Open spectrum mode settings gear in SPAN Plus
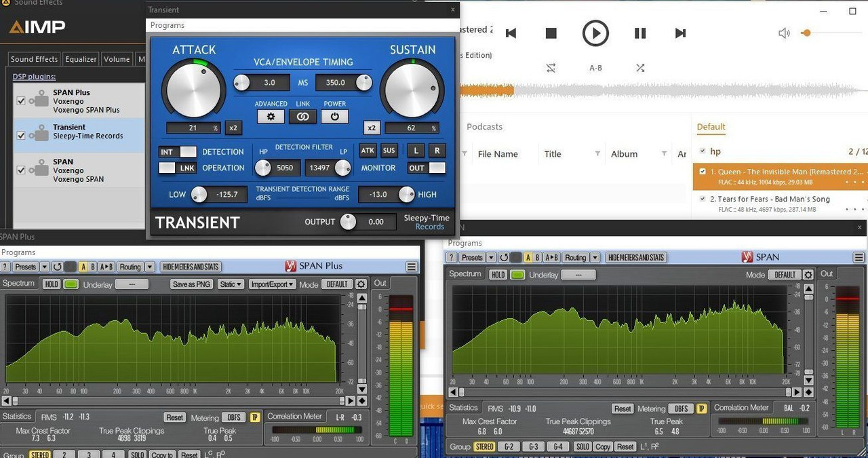 (x=361, y=284)
